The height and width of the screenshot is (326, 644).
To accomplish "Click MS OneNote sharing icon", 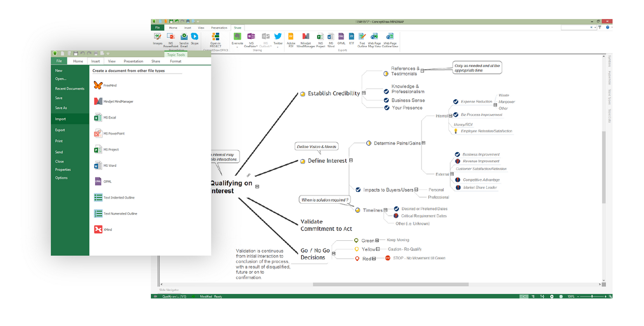I will pyautogui.click(x=251, y=36).
